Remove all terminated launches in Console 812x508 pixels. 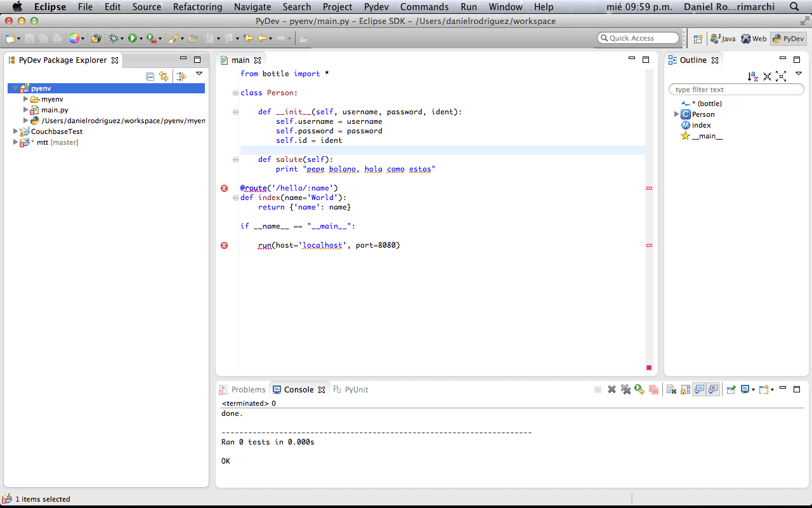click(625, 389)
